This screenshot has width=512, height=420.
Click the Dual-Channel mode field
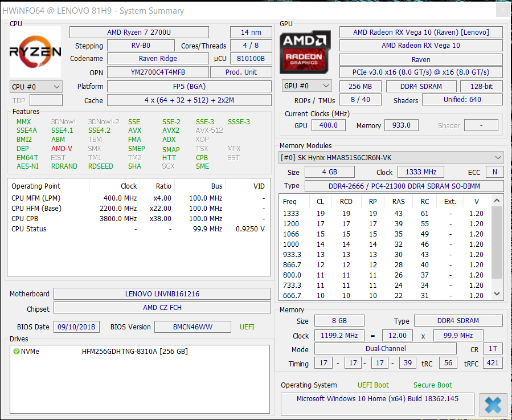(x=386, y=349)
